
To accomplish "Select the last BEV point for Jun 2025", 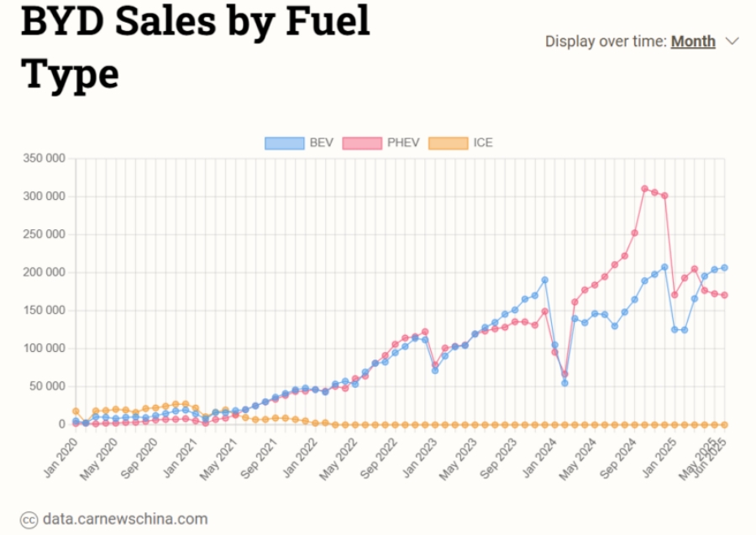I will (x=724, y=268).
